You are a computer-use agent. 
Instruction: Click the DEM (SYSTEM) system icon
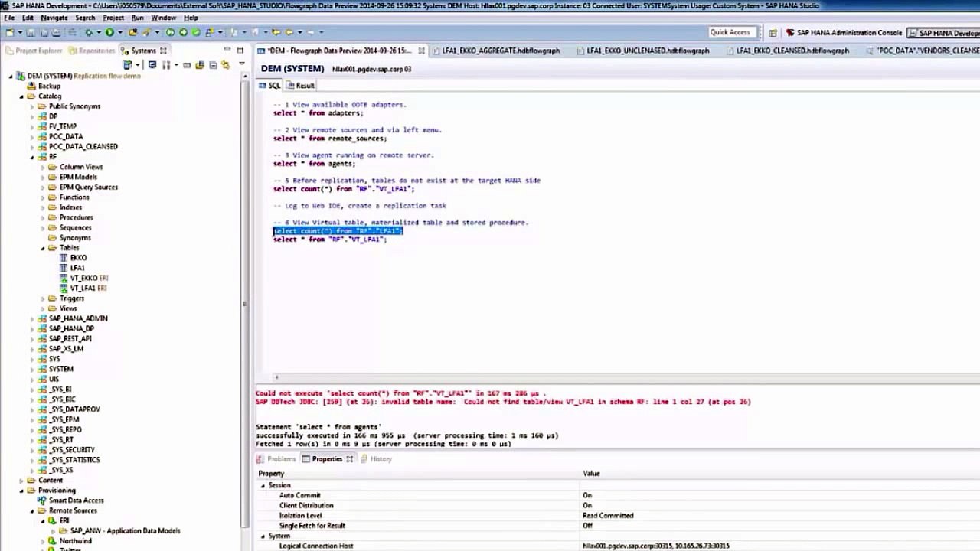click(21, 76)
